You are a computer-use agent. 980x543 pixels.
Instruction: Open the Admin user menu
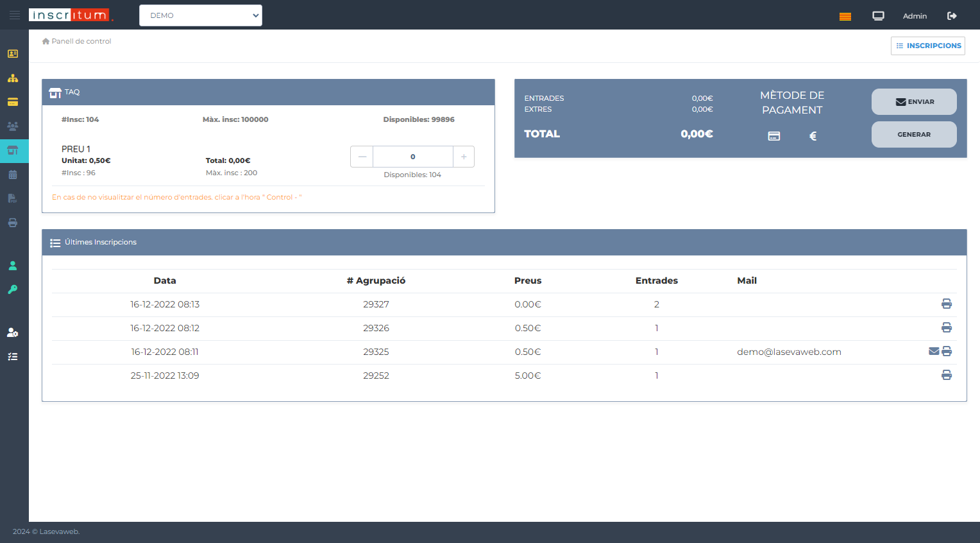coord(915,16)
